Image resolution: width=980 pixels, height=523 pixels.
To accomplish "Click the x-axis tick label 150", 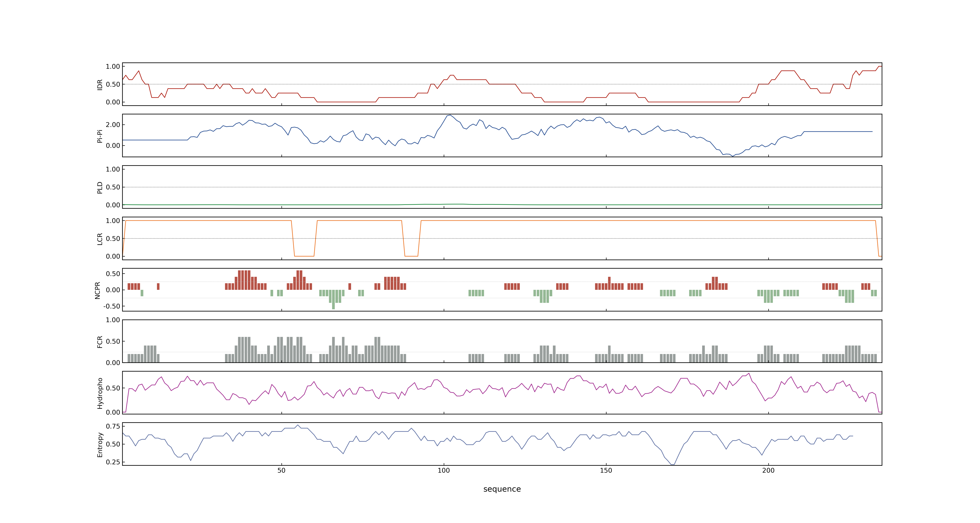I will click(606, 470).
